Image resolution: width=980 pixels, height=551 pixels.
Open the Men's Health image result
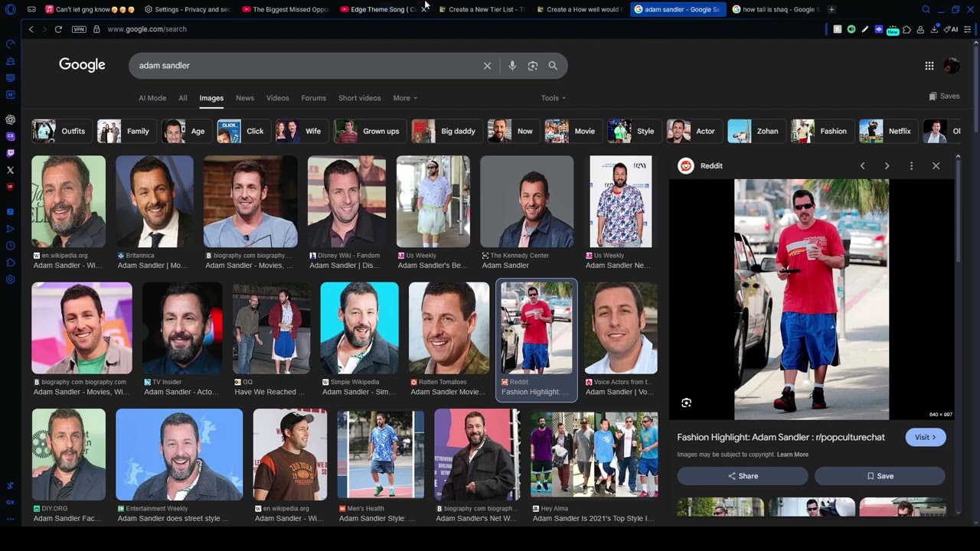coord(381,455)
